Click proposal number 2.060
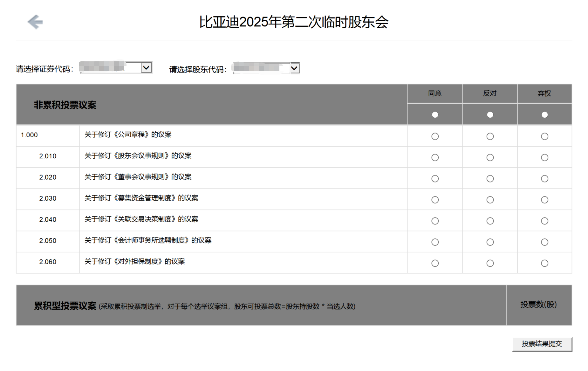Image resolution: width=588 pixels, height=371 pixels. [48, 262]
